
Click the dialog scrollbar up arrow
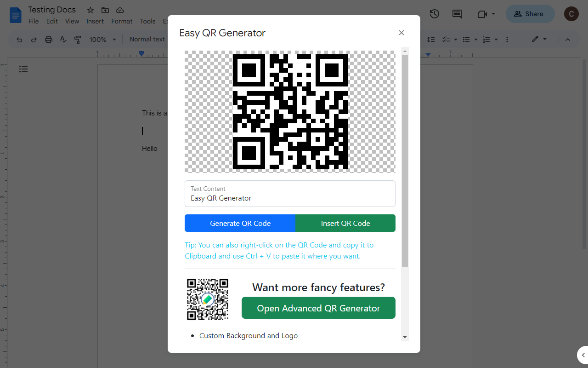coord(405,50)
